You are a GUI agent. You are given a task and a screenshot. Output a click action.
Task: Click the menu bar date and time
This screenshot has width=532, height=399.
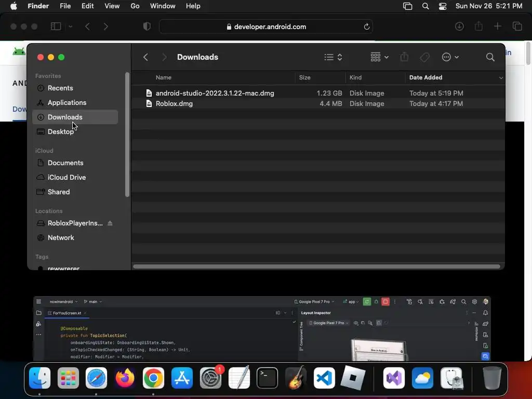tap(488, 6)
